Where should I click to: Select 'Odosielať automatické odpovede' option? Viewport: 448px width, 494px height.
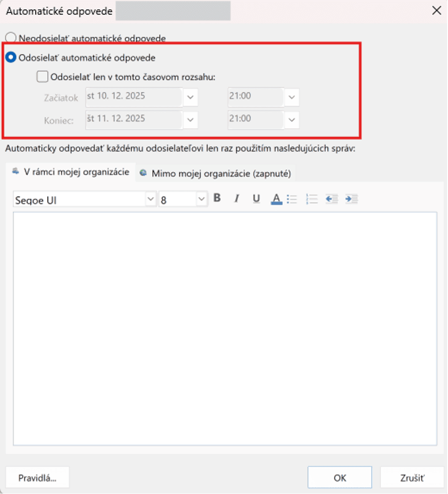pyautogui.click(x=10, y=56)
